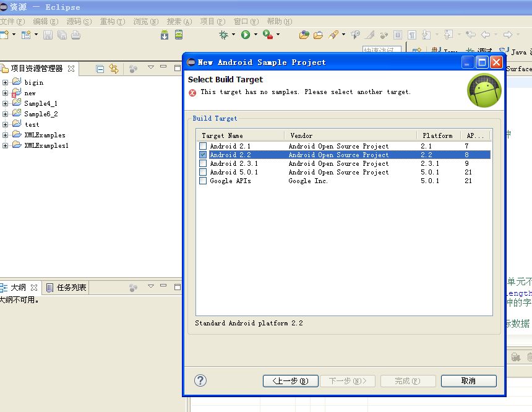
Task: Check the Google APIs target checkbox
Action: [x=203, y=181]
